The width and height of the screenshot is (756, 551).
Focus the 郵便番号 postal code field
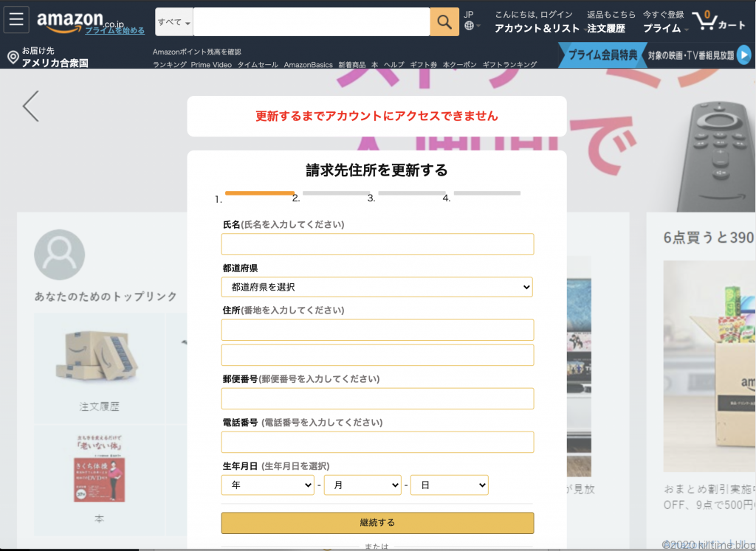tap(377, 398)
